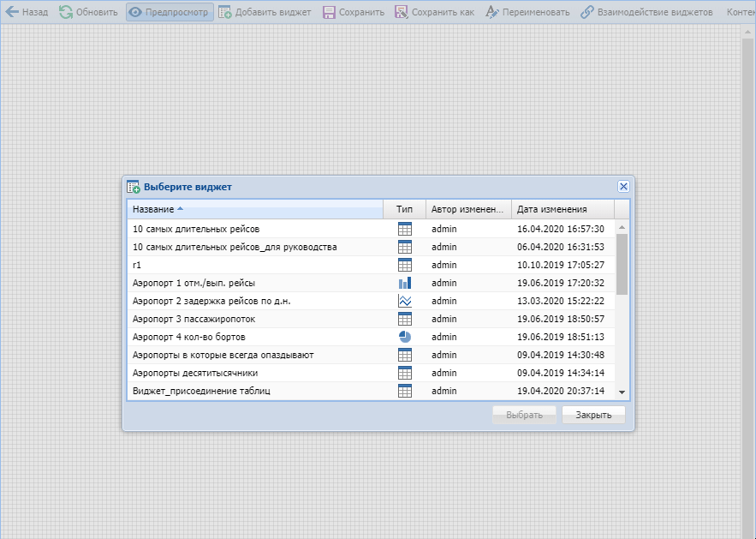
Task: Go back with the Назад arrow button
Action: click(x=27, y=12)
